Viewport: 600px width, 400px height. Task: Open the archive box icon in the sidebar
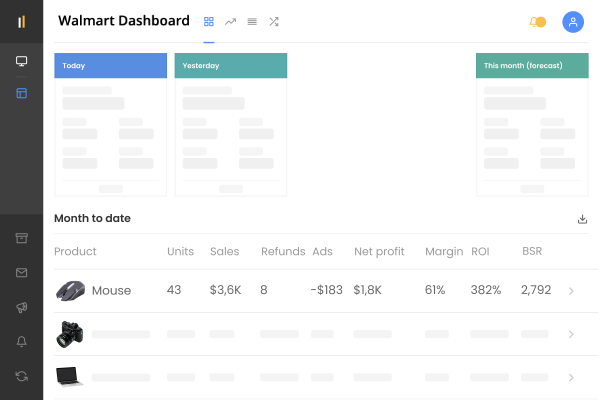21,238
